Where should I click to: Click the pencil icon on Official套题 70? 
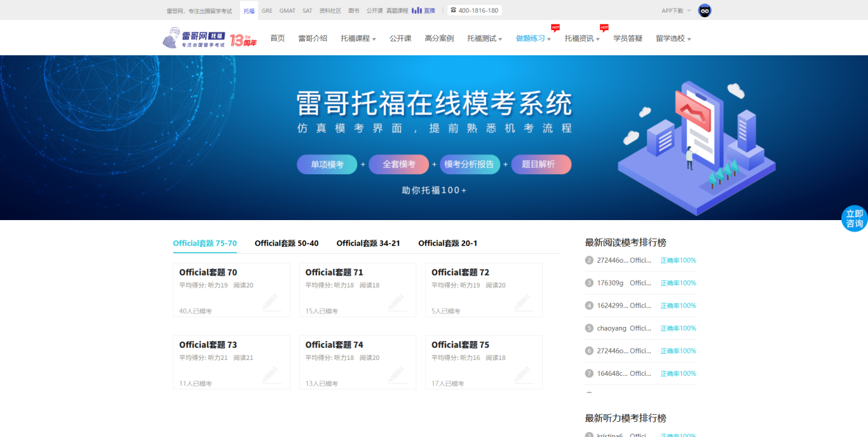click(x=271, y=302)
